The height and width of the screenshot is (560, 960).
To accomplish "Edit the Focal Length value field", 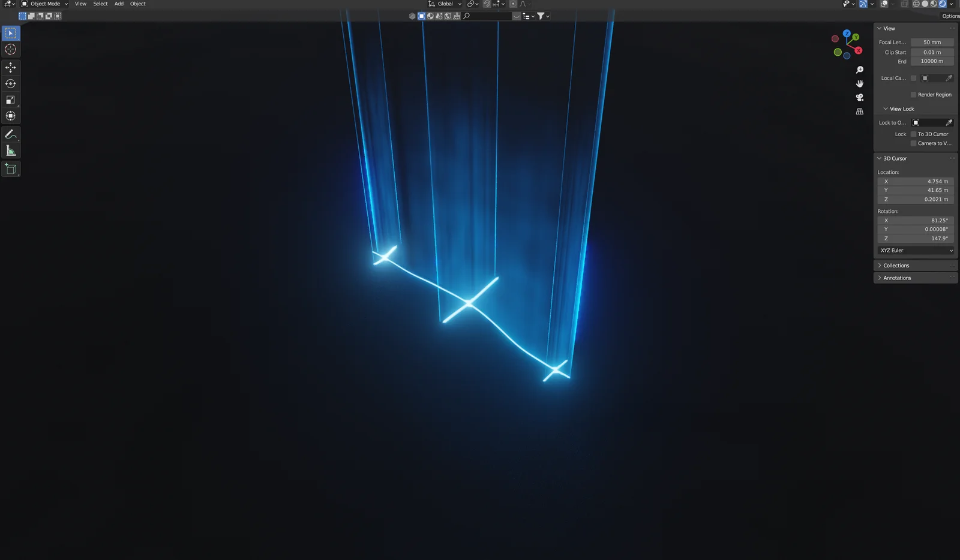I will 931,42.
